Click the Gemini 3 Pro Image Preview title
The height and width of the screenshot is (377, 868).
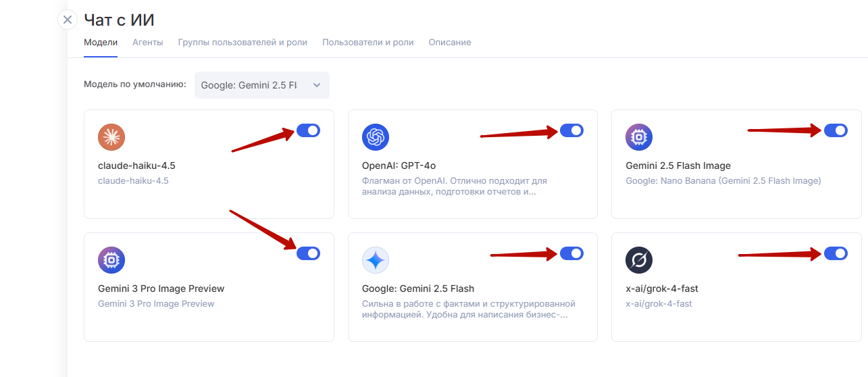point(161,288)
